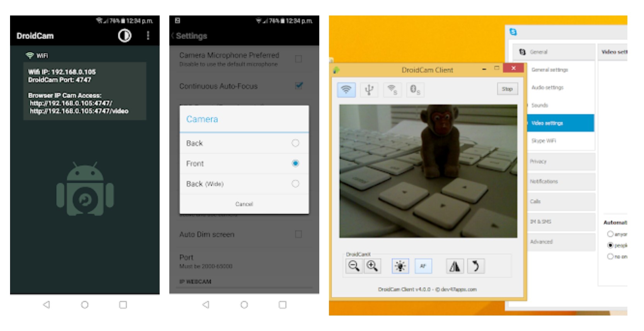
Task: Click the 'DroidCam Port: 4747' text
Action: (60, 80)
